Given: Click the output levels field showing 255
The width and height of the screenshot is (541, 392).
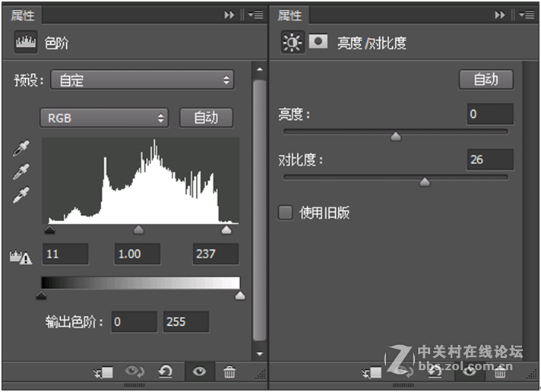Looking at the screenshot, I should tap(186, 321).
